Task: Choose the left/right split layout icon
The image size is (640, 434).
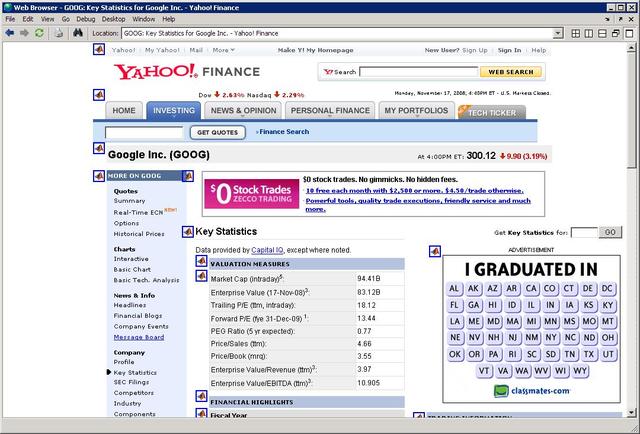Action: pyautogui.click(x=589, y=33)
